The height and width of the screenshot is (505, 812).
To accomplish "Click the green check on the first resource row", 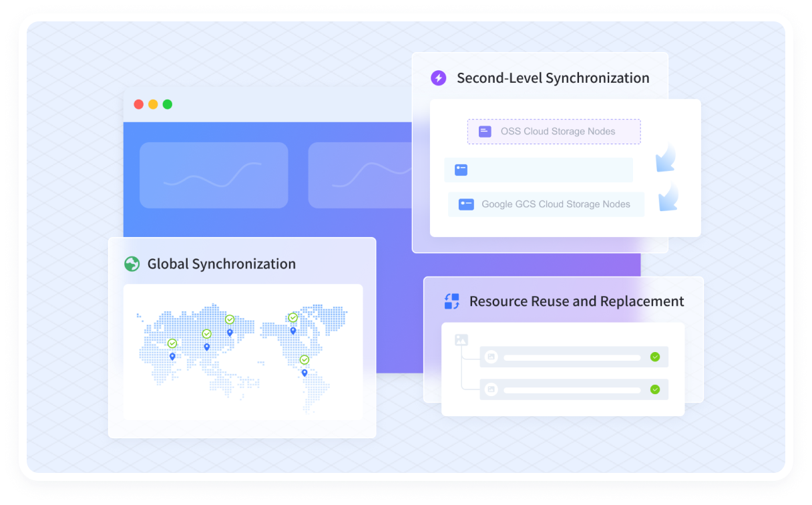I will click(655, 357).
